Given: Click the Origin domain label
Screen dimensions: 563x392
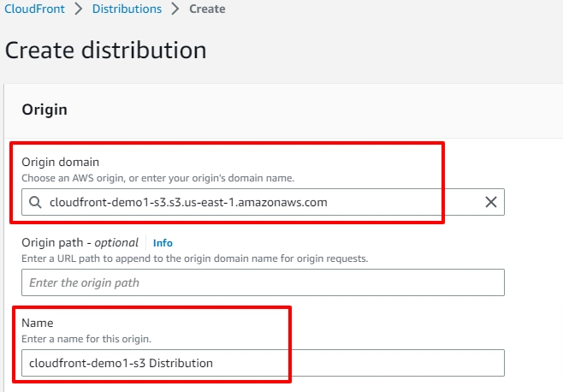Looking at the screenshot, I should 60,162.
